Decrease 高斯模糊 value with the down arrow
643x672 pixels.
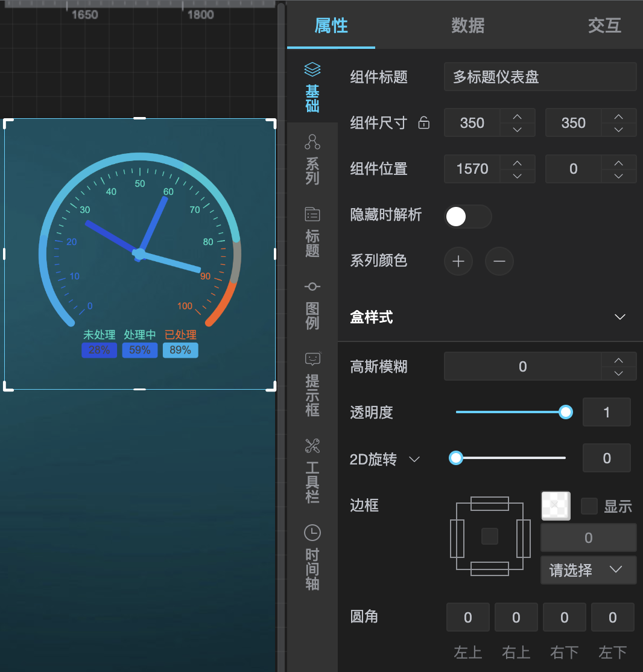[618, 373]
